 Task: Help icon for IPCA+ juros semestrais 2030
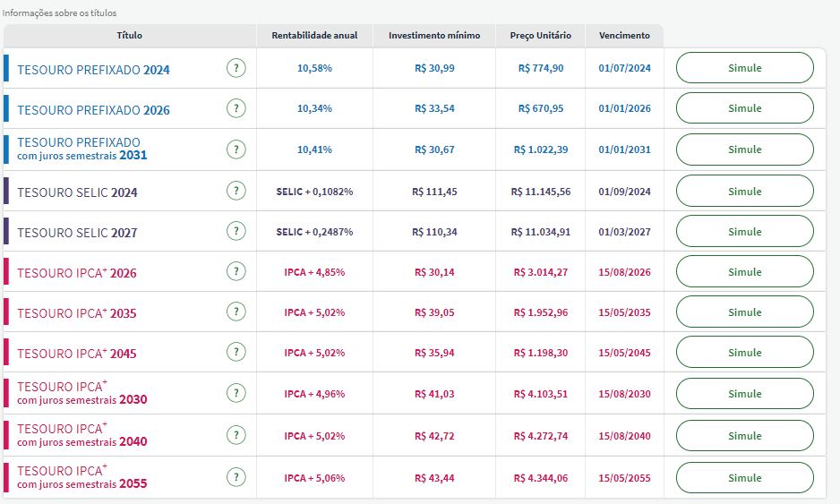coord(236,393)
